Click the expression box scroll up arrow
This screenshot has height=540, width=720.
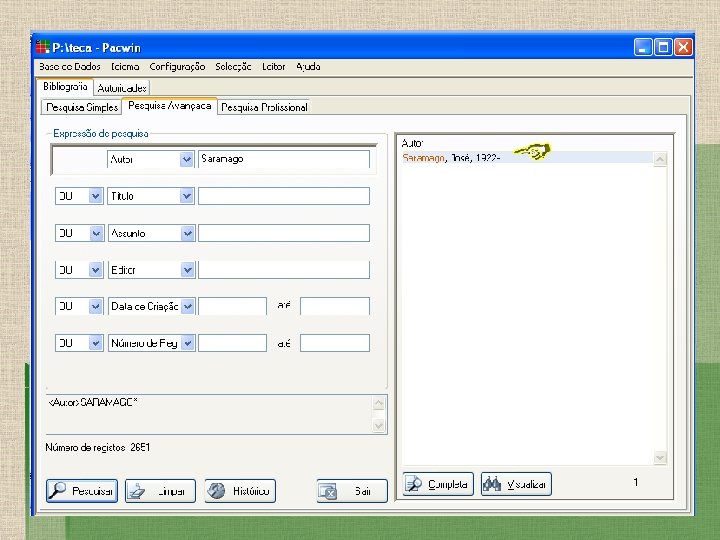click(x=379, y=404)
